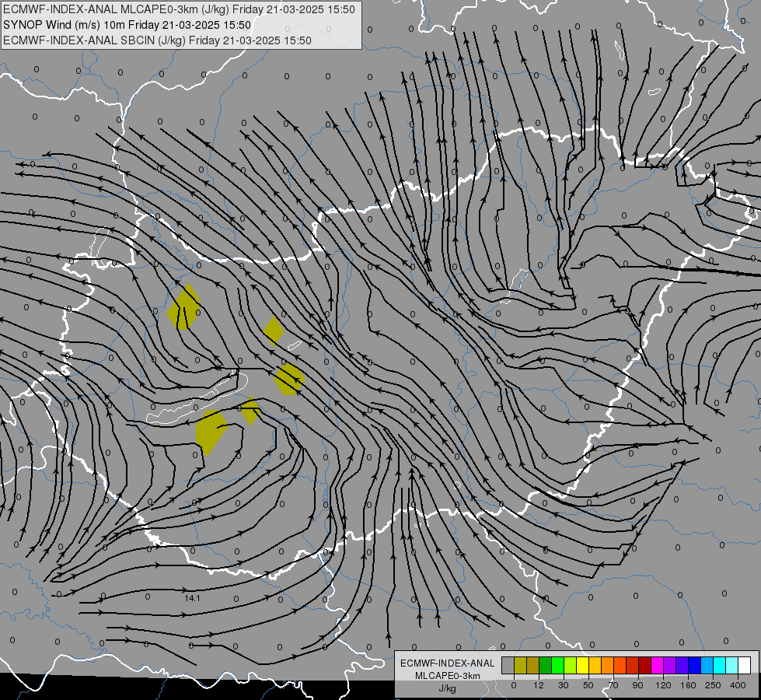The width and height of the screenshot is (761, 700).
Task: Click the legend scale value 12
Action: click(539, 685)
